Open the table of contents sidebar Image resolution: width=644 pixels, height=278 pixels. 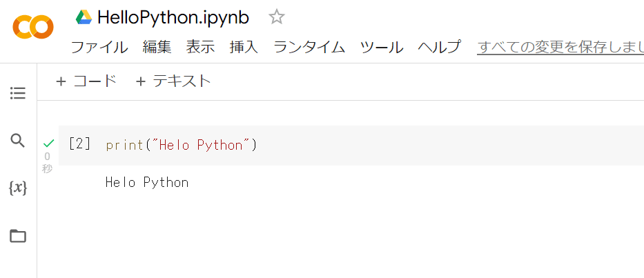[18, 93]
